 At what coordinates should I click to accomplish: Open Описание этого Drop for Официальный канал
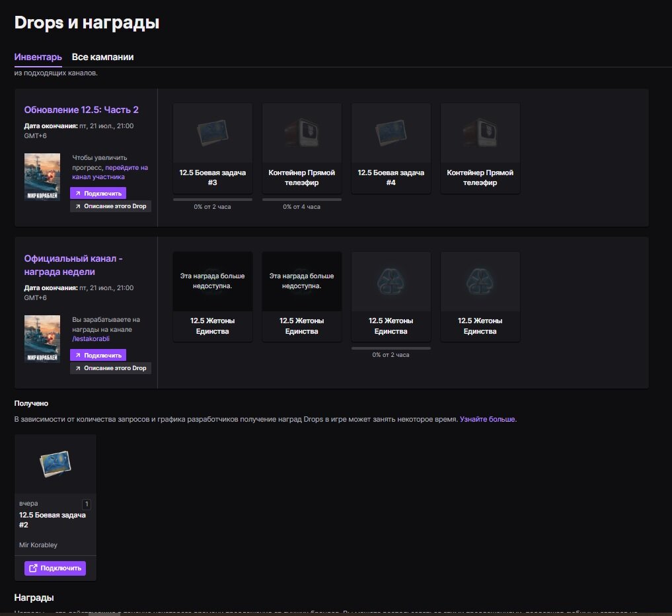(x=110, y=368)
